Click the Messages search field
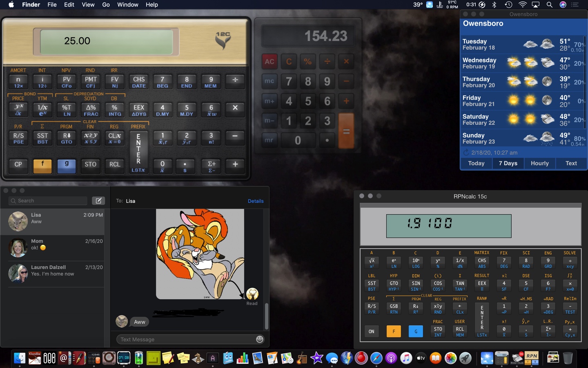 48,201
